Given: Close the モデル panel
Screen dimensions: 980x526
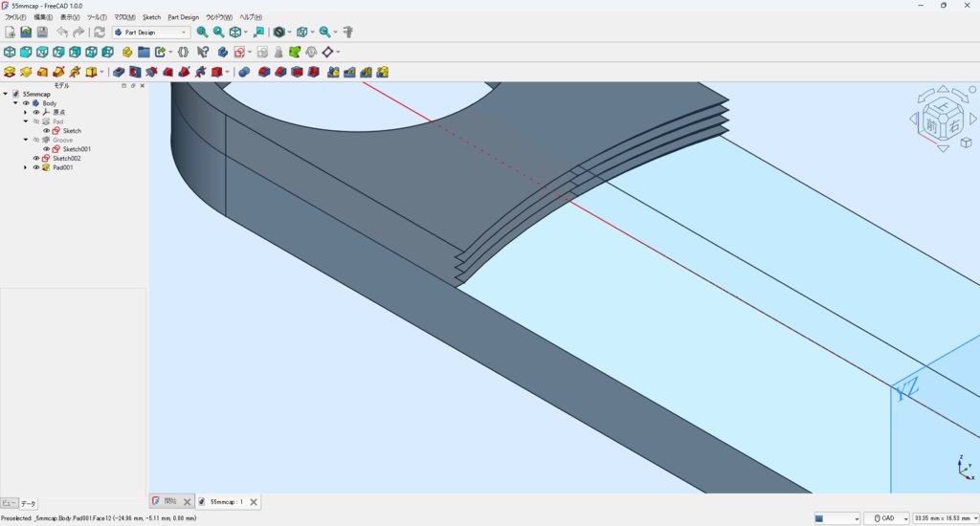Looking at the screenshot, I should click(x=143, y=85).
